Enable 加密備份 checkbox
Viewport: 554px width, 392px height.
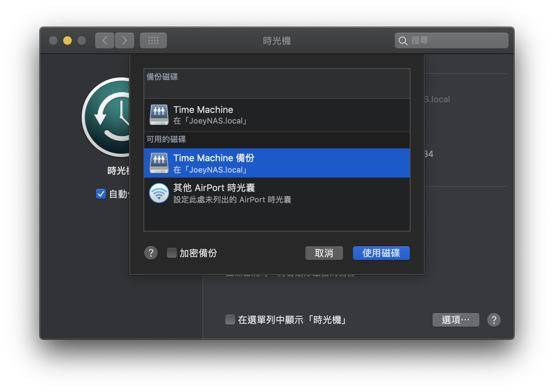(172, 253)
